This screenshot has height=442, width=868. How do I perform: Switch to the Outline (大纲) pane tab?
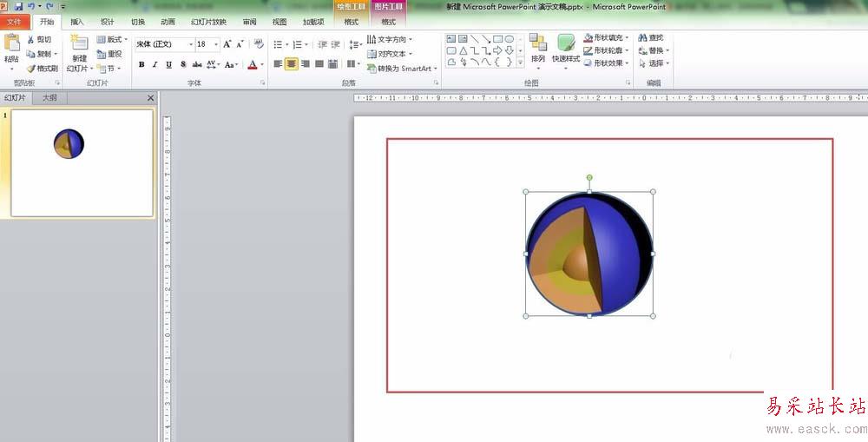[x=49, y=97]
